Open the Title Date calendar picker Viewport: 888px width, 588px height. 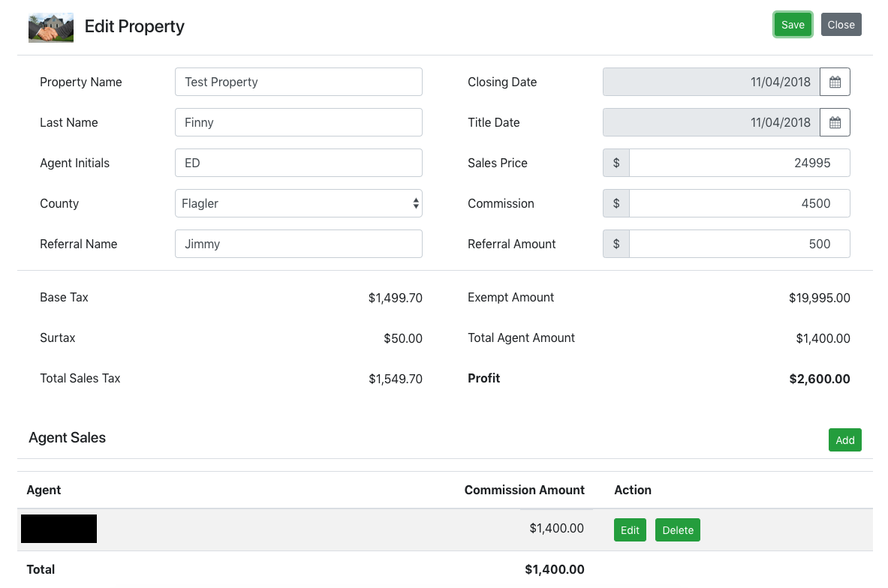(x=835, y=123)
